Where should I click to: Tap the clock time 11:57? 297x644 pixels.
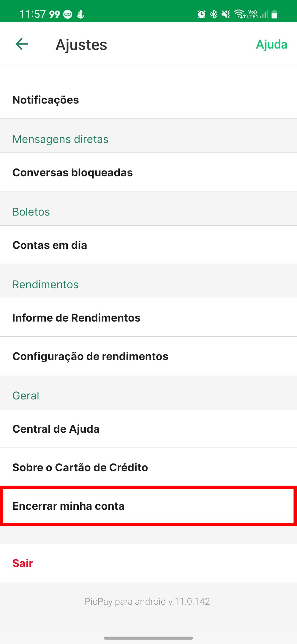(33, 14)
